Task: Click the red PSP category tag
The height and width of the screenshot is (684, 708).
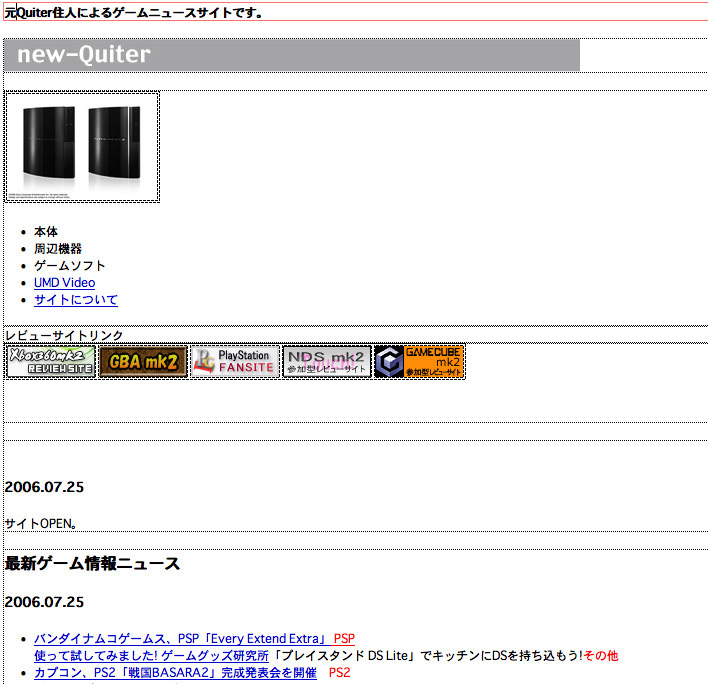Action: pyautogui.click(x=344, y=638)
